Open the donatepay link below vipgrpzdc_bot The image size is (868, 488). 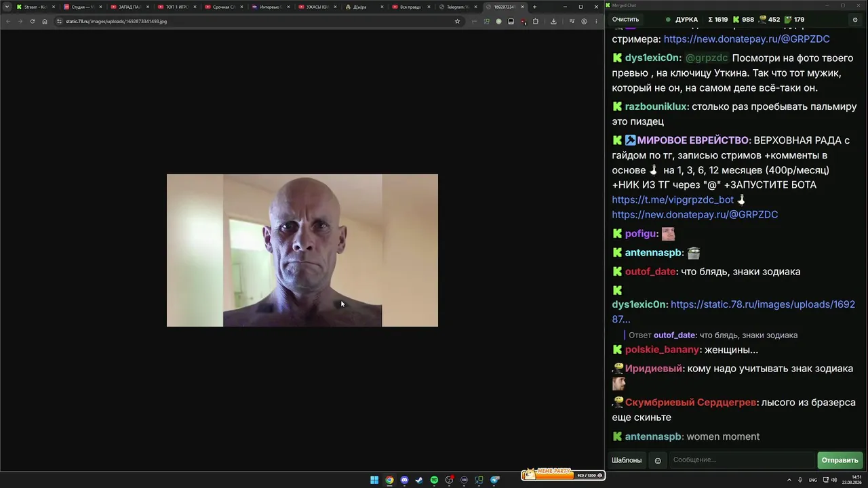pyautogui.click(x=695, y=214)
